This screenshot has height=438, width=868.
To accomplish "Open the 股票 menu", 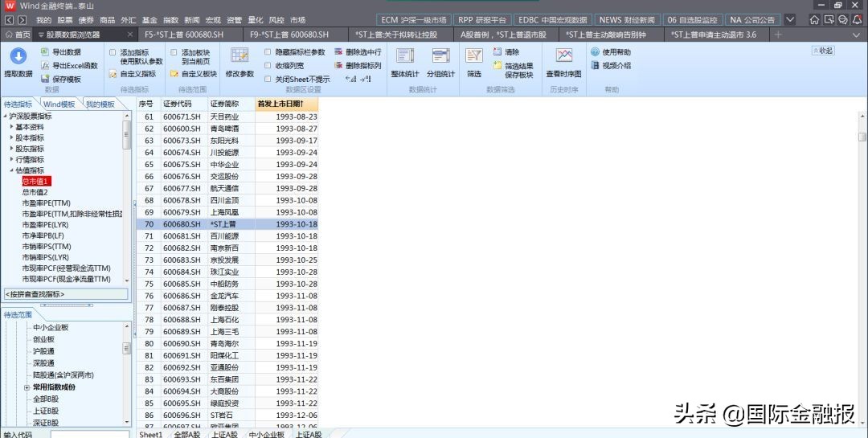I will coord(65,20).
